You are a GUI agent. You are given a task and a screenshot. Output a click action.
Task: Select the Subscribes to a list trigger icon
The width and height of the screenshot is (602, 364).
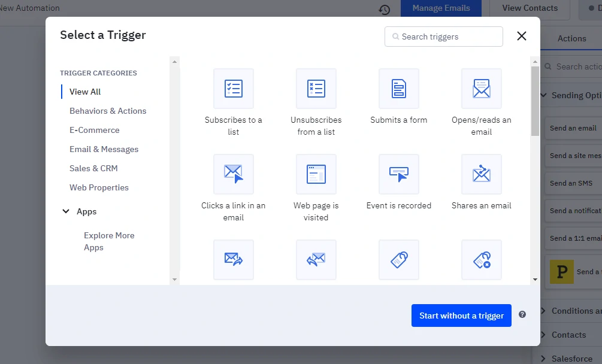pyautogui.click(x=234, y=89)
